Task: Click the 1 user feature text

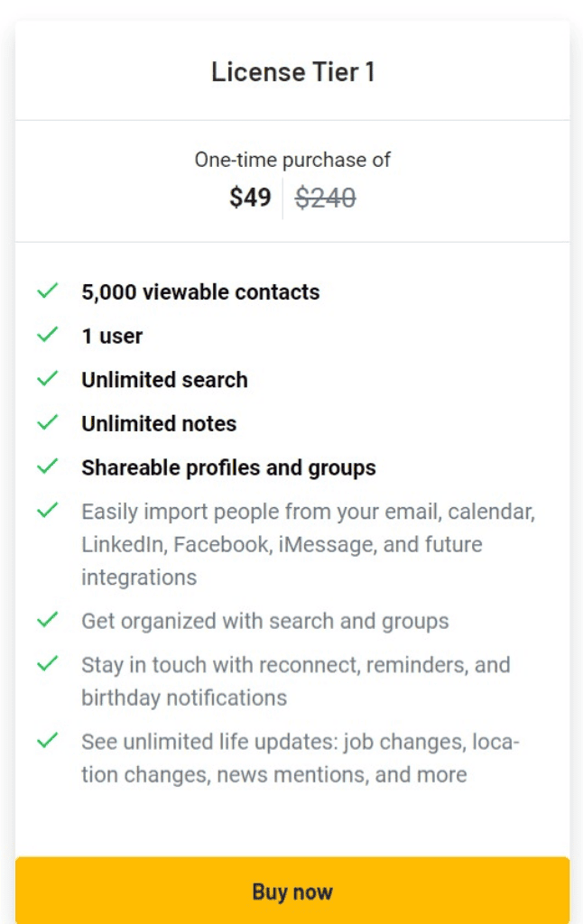Action: 112,336
